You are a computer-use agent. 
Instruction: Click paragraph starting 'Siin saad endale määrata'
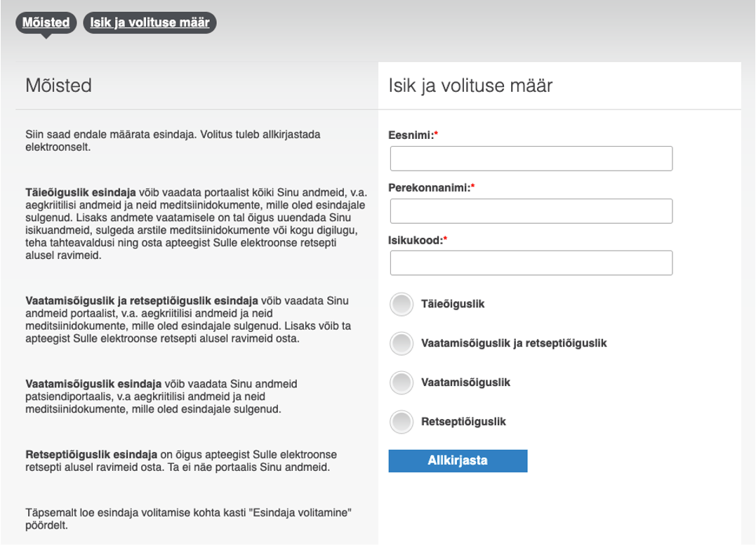pos(173,141)
